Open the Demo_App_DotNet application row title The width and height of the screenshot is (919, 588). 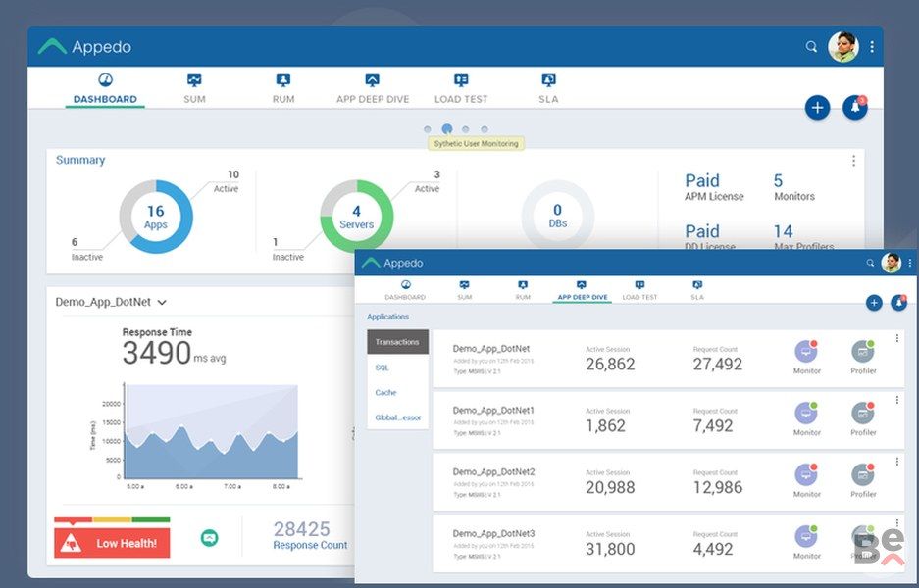click(491, 349)
